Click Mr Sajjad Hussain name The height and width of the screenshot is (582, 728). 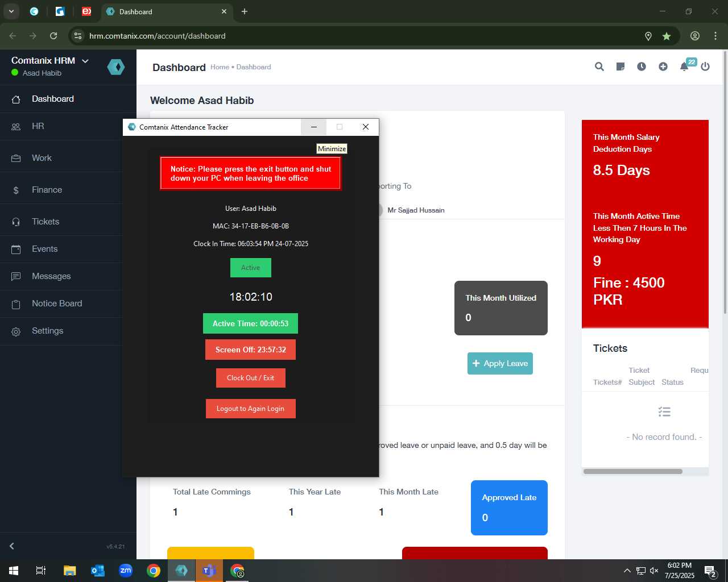pyautogui.click(x=416, y=210)
